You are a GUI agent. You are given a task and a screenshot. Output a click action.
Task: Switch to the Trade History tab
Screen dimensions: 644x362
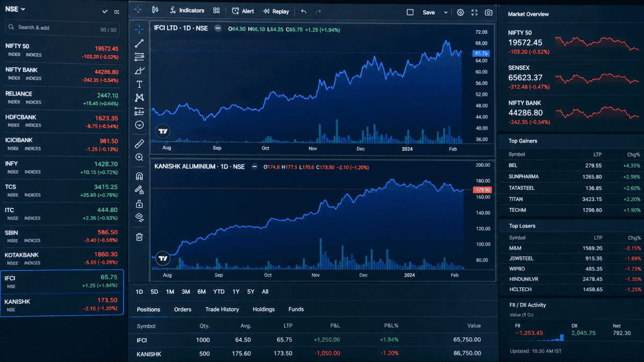222,309
